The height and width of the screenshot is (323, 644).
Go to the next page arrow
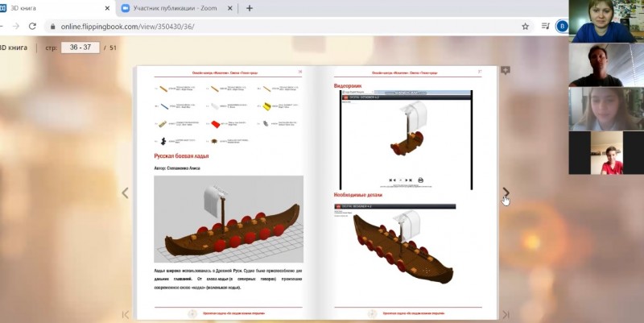pyautogui.click(x=506, y=193)
